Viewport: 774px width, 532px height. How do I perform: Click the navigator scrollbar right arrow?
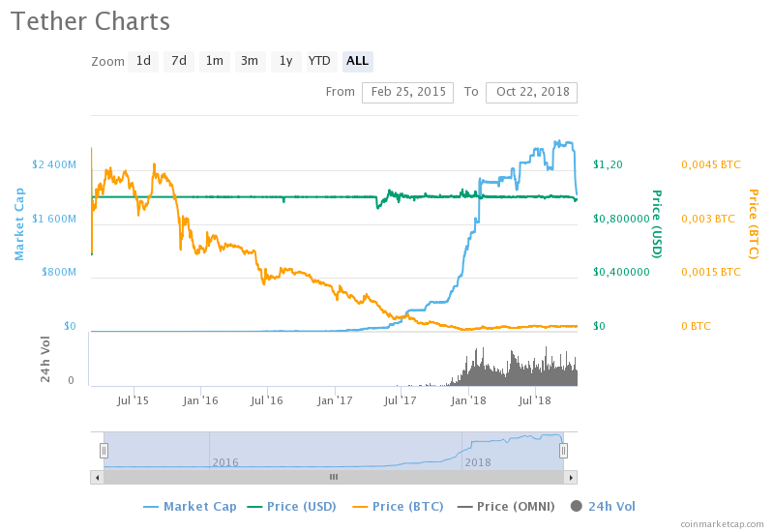[x=571, y=477]
